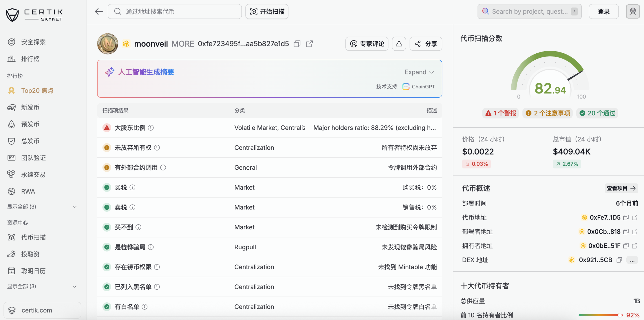Open owner address 0x0bE..51F externally
Viewport: 644px width, 320px height.
click(634, 246)
